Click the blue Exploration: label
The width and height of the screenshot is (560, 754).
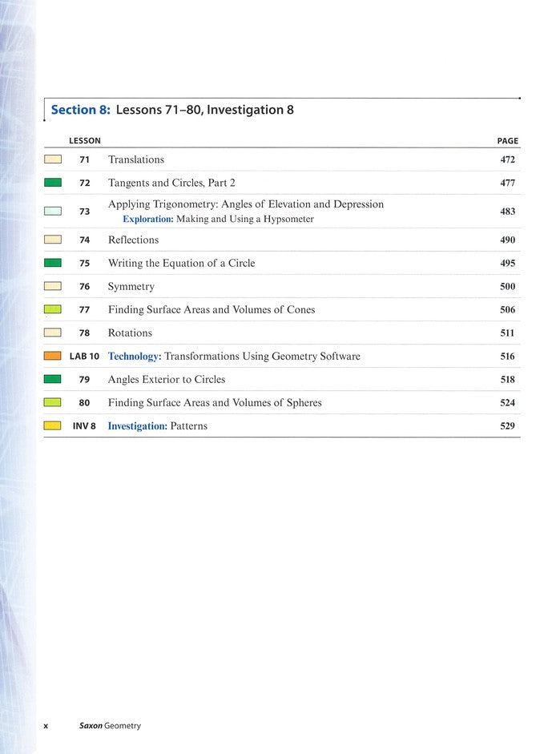click(147, 219)
